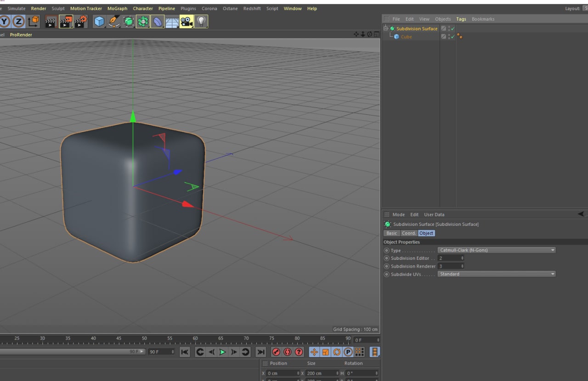Click the Size X 200 cm field
This screenshot has height=381, width=588.
click(x=322, y=373)
